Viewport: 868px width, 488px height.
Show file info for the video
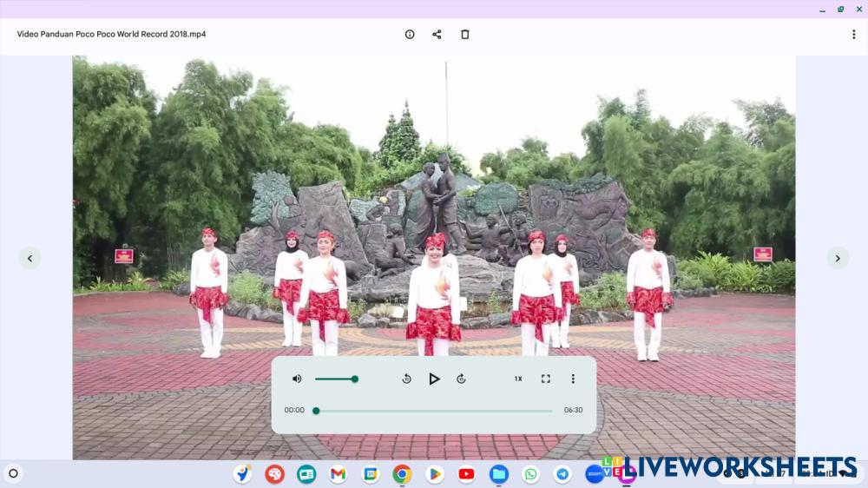click(x=410, y=35)
